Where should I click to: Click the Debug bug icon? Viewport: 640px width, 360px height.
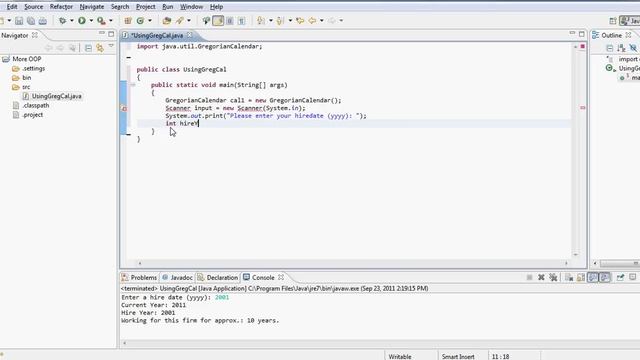(x=62, y=20)
